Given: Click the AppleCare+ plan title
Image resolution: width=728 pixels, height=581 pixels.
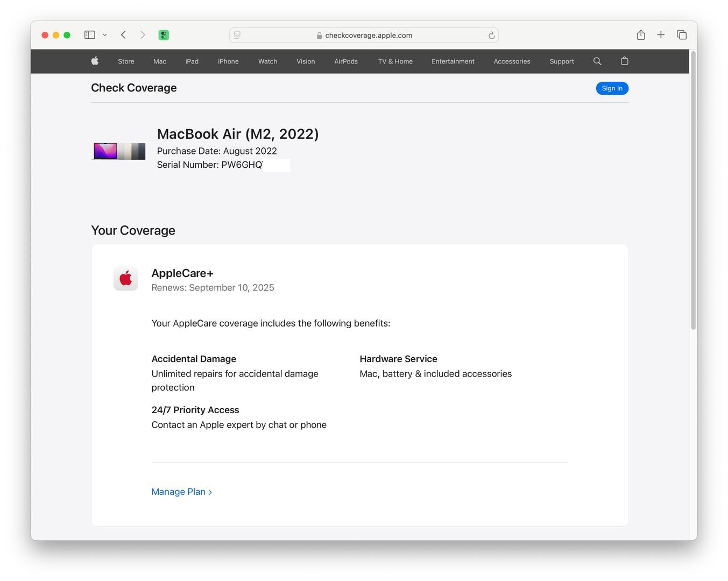Looking at the screenshot, I should [x=182, y=273].
